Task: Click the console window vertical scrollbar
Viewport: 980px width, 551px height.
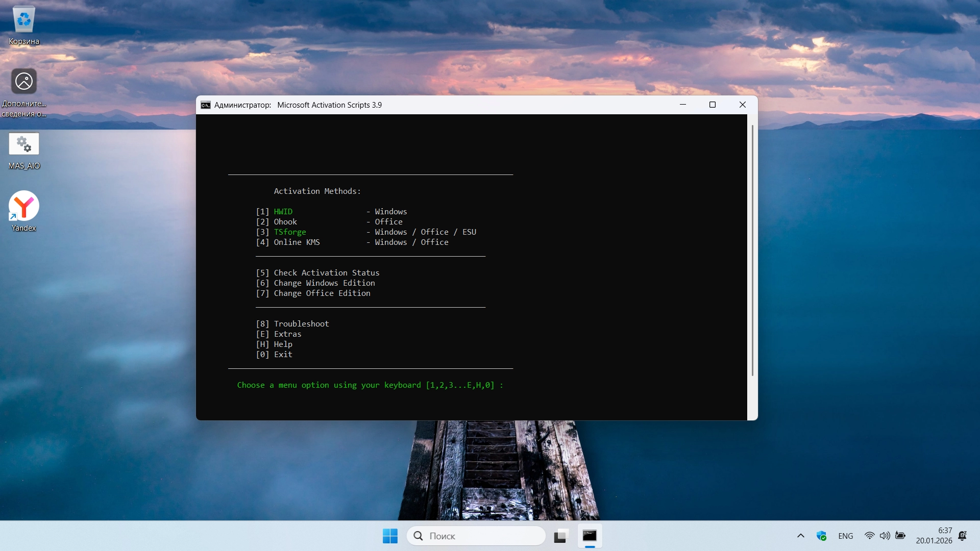Action: pos(752,250)
